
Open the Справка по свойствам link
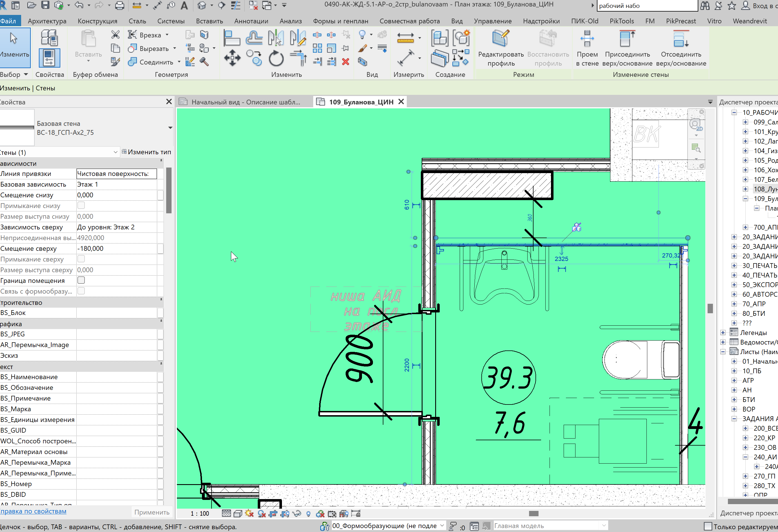click(x=33, y=511)
